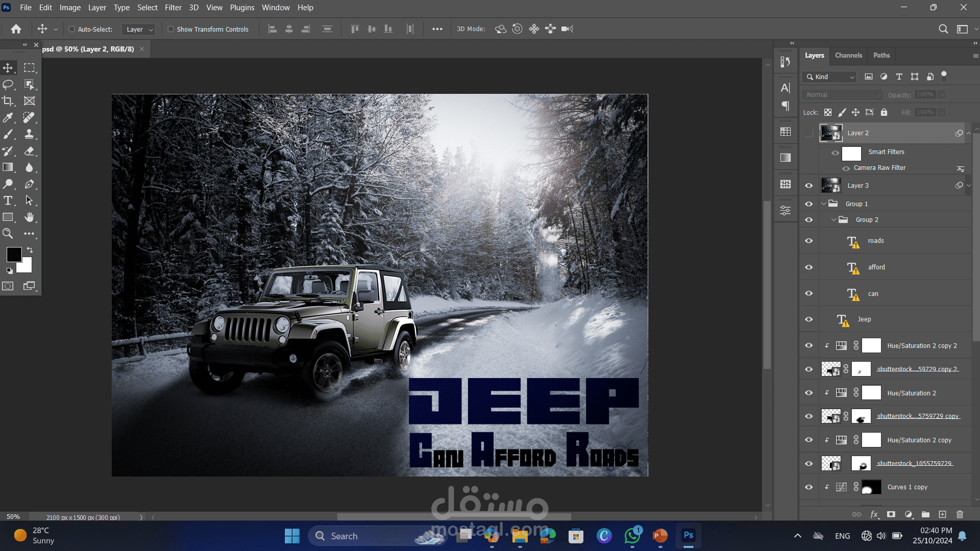The height and width of the screenshot is (551, 980).
Task: Select the Zoom tool in toolbox
Action: coord(8,234)
